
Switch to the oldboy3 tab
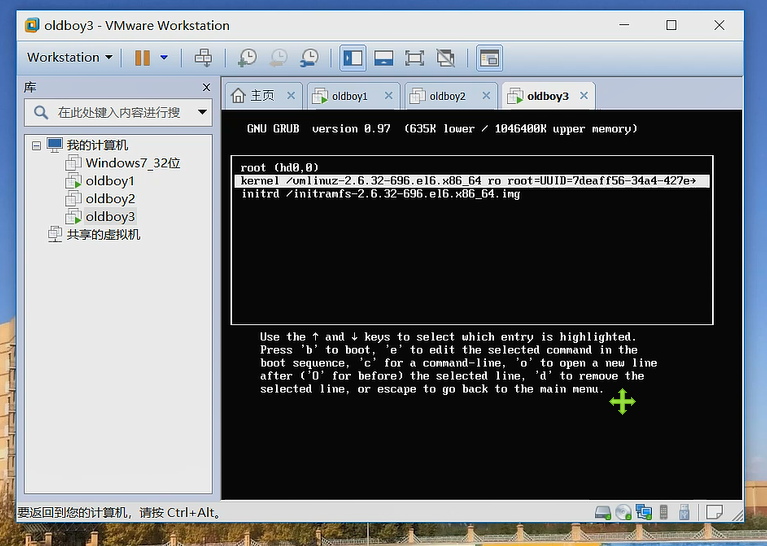coord(547,96)
